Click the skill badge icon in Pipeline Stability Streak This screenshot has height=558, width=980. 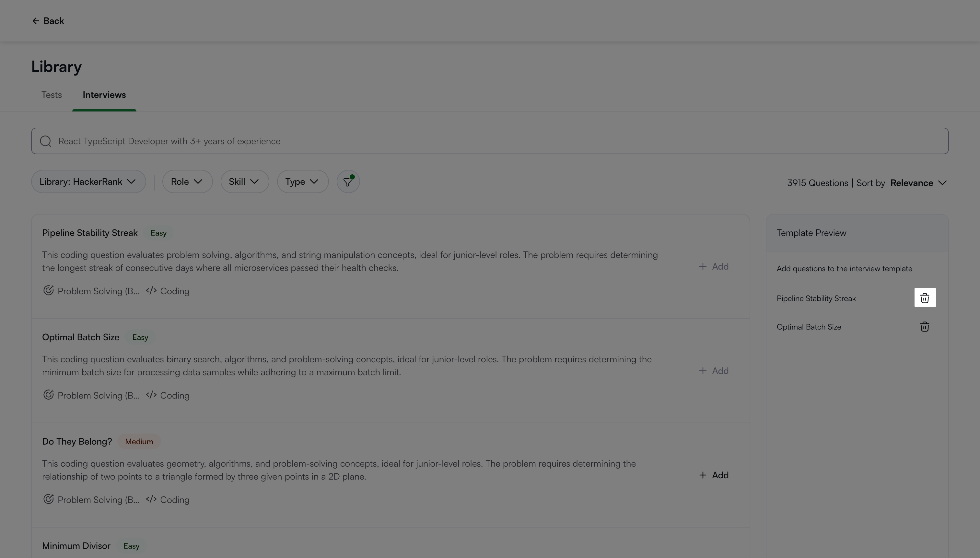click(48, 290)
